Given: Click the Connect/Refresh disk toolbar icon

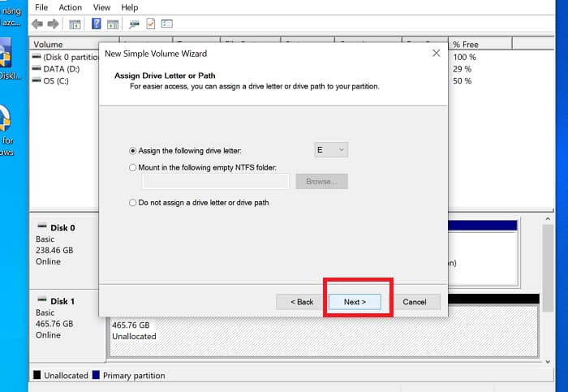Looking at the screenshot, I should [x=134, y=24].
